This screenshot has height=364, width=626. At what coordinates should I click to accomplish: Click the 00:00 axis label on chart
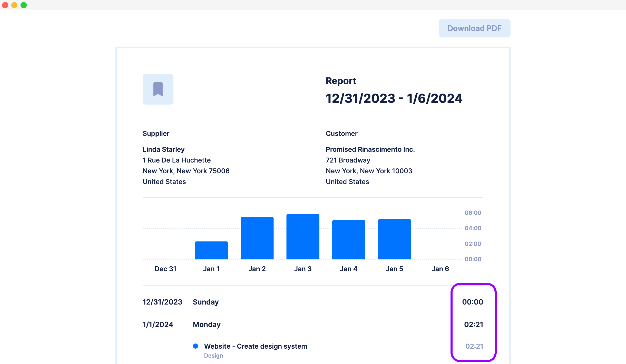[473, 259]
